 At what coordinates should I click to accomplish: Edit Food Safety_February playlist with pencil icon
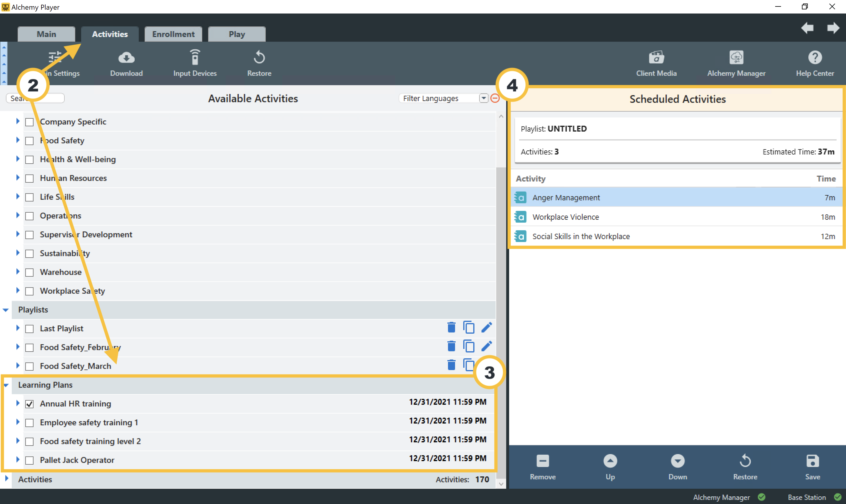pos(486,346)
